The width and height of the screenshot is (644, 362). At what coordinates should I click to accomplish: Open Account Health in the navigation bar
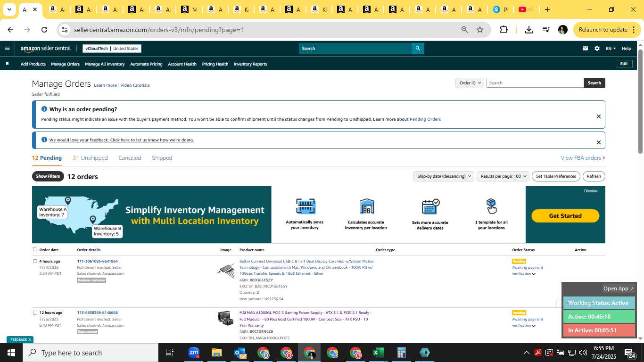[182, 64]
